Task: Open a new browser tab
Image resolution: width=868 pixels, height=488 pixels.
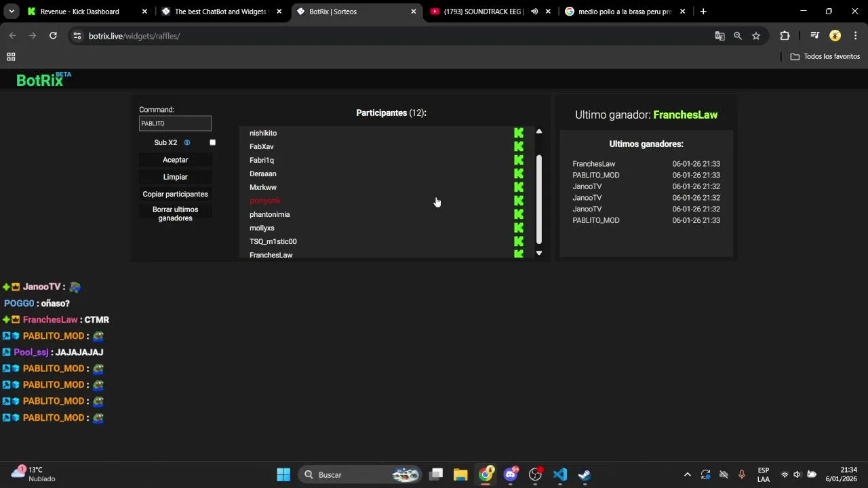Action: pyautogui.click(x=703, y=12)
